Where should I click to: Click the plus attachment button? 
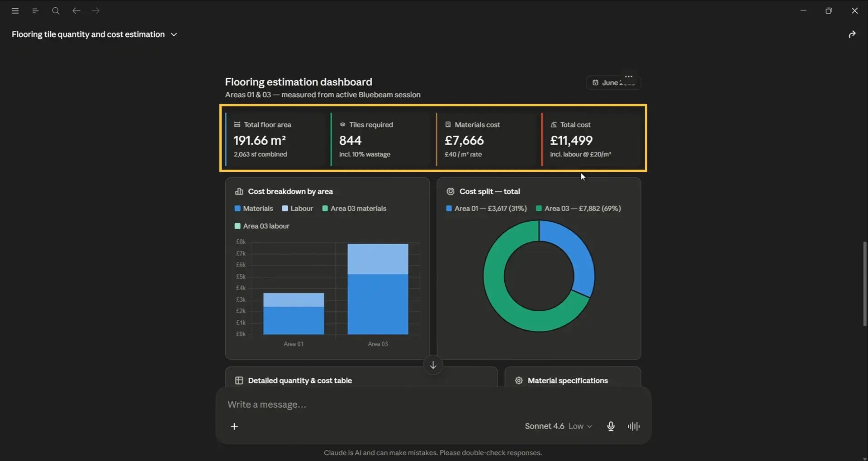234,426
